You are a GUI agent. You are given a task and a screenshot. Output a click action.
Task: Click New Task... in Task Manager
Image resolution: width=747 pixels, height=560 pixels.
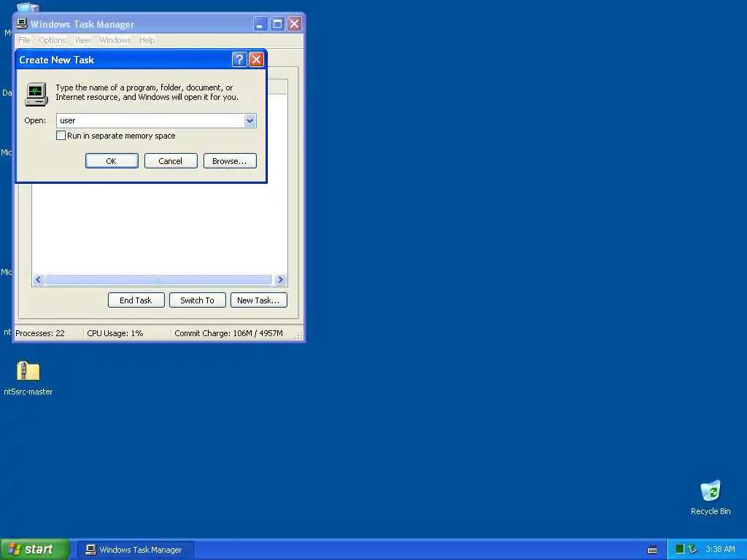pos(259,300)
